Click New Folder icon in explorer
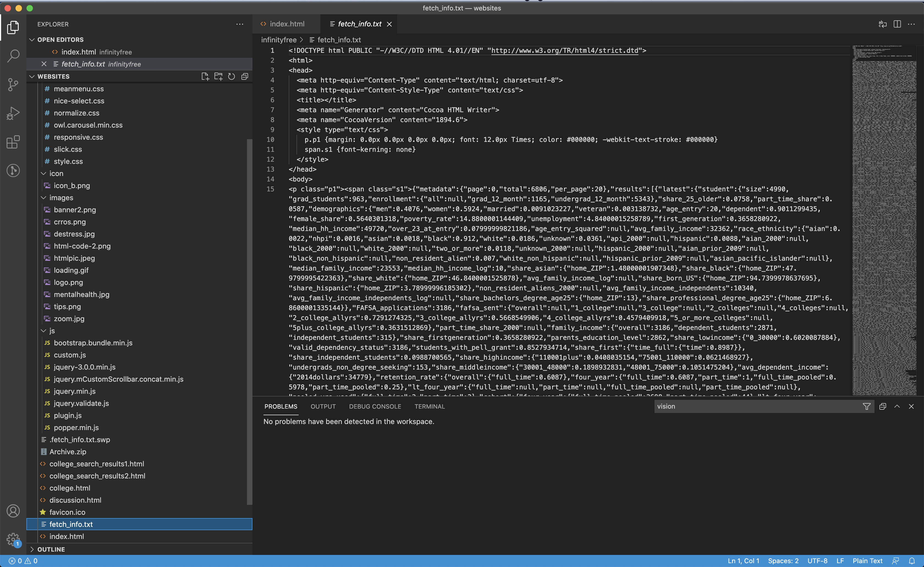This screenshot has width=924, height=567. (218, 76)
